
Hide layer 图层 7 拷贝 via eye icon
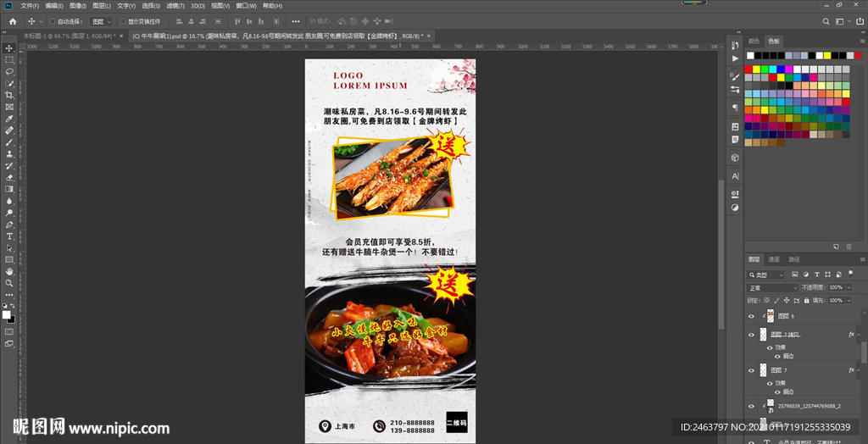(x=751, y=335)
